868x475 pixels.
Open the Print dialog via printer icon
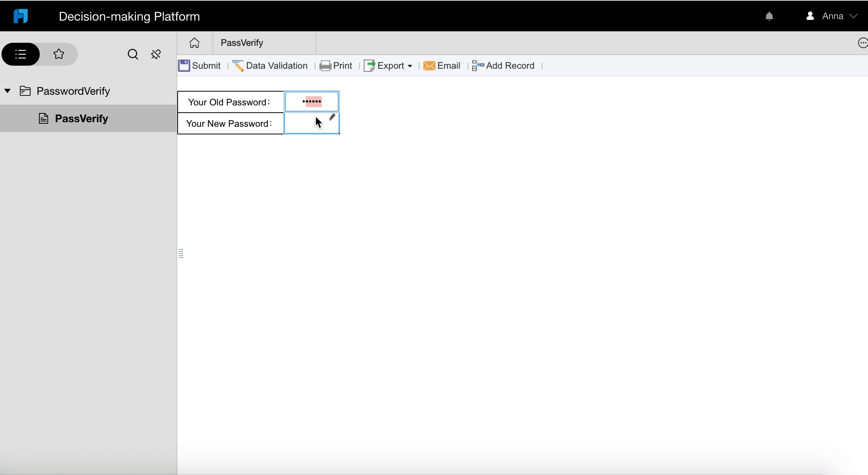[325, 66]
